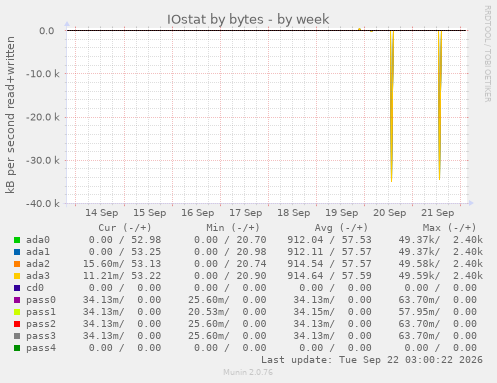Click ada1 Cur value '53.25'
Screen dimensions: 497x383
146,252
